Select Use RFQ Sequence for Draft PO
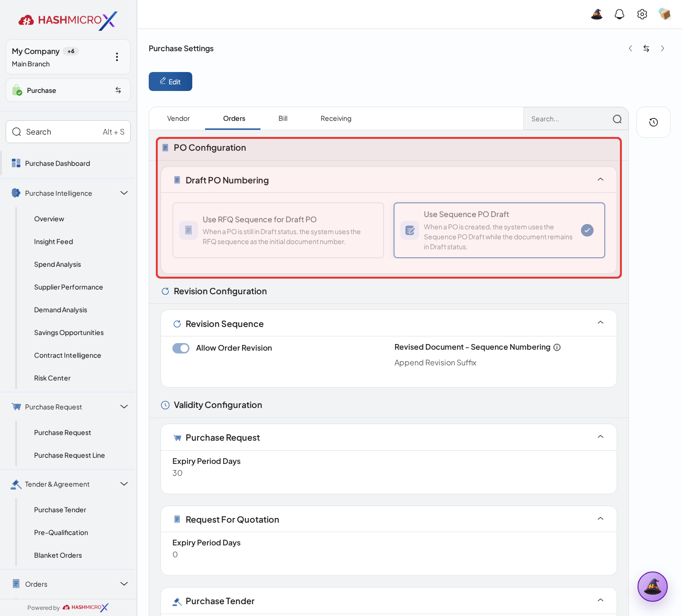The width and height of the screenshot is (682, 616). [x=278, y=230]
